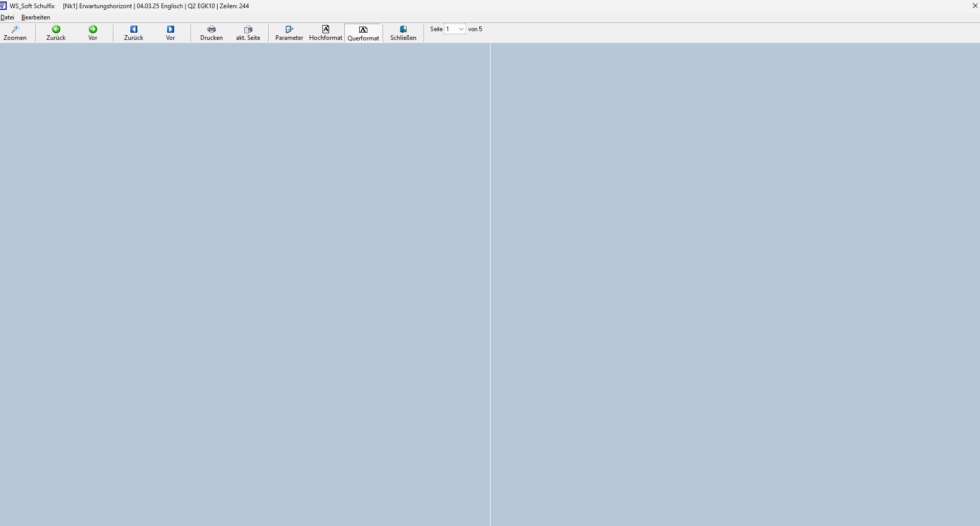Click the right preview page area

click(x=735, y=284)
